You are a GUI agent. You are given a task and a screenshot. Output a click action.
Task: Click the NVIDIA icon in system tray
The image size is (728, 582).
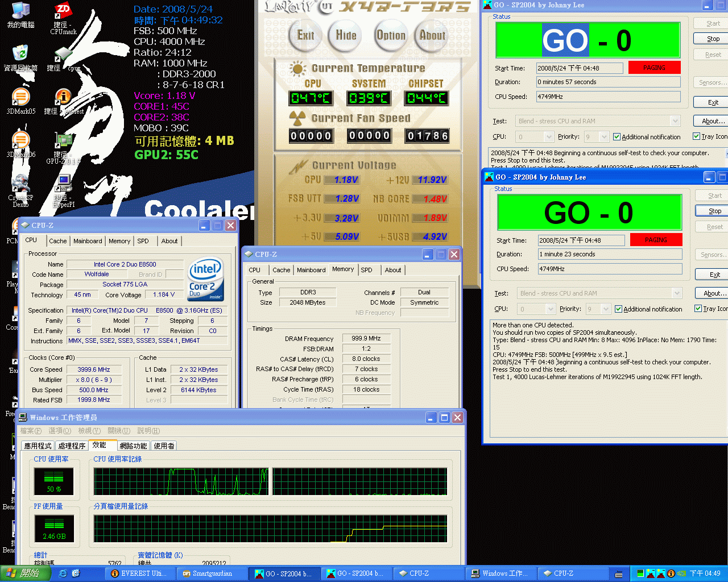click(681, 573)
